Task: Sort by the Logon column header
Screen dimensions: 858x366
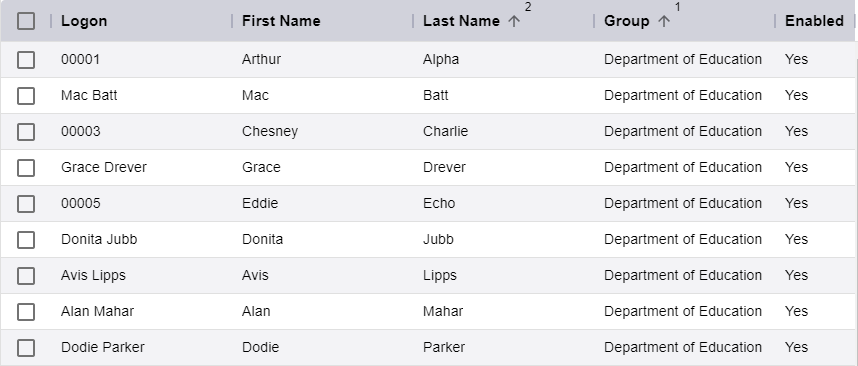Action: coord(84,21)
